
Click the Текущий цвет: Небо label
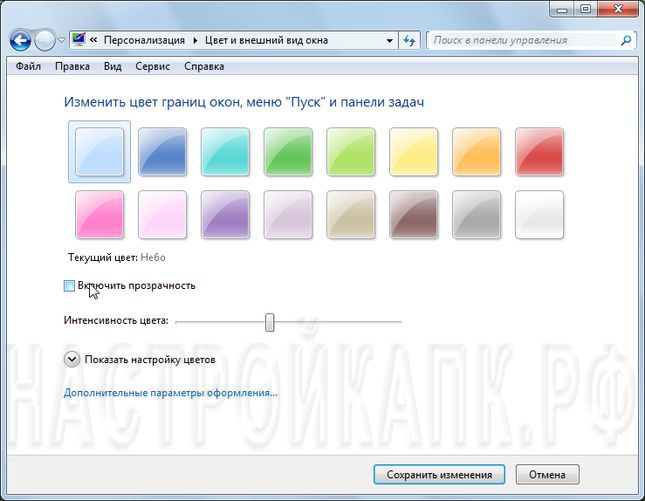tap(117, 257)
